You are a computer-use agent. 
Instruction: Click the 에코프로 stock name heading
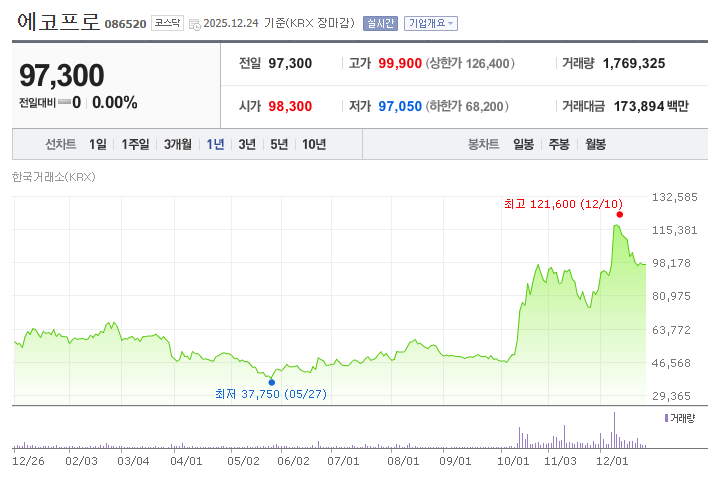click(x=58, y=22)
